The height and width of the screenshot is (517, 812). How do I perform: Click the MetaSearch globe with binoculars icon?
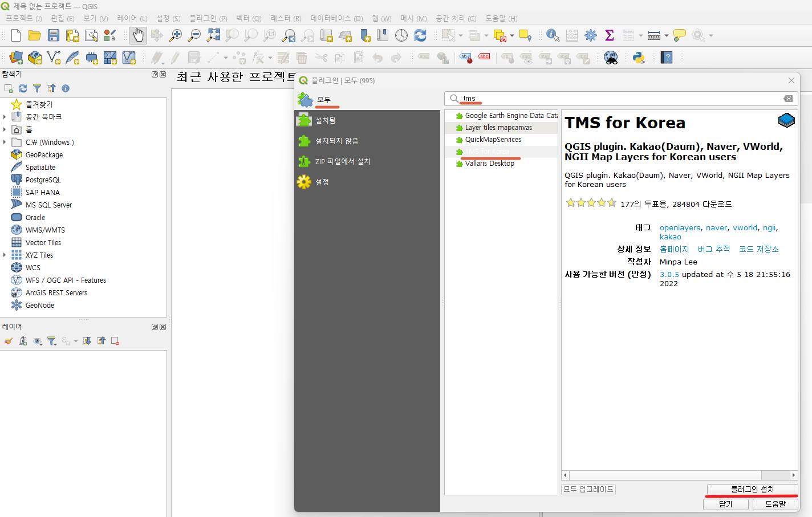611,58
